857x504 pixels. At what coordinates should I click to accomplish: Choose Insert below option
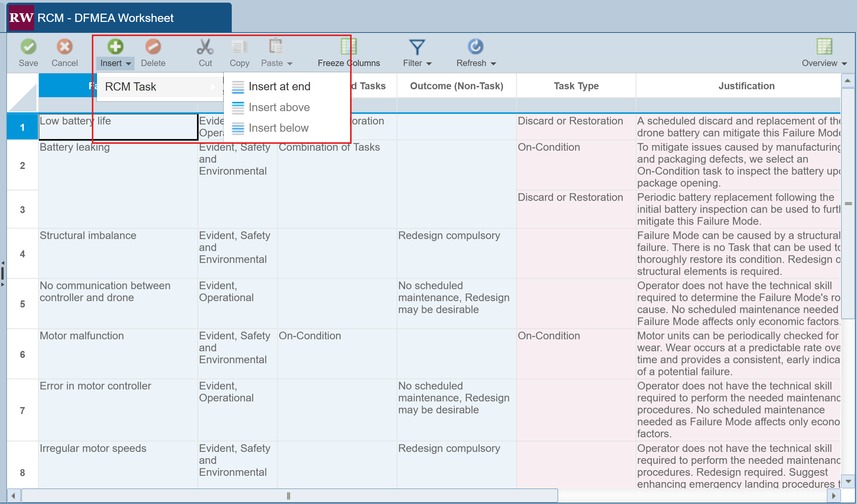click(x=279, y=128)
